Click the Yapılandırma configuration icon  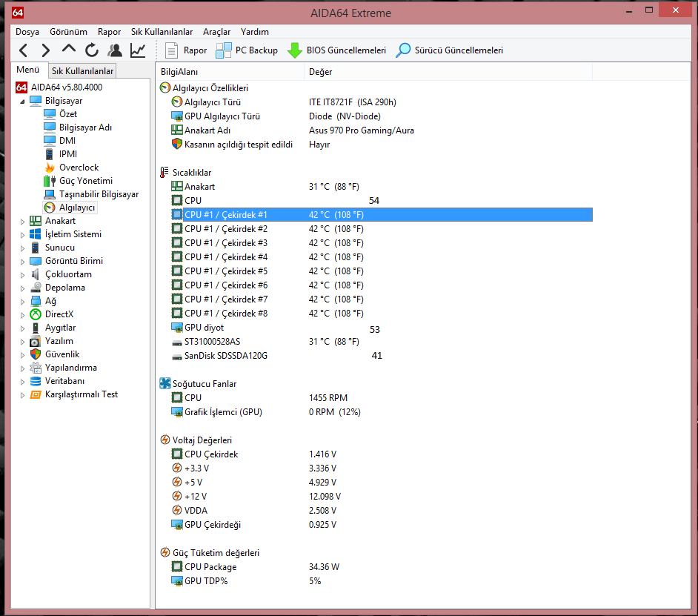36,368
